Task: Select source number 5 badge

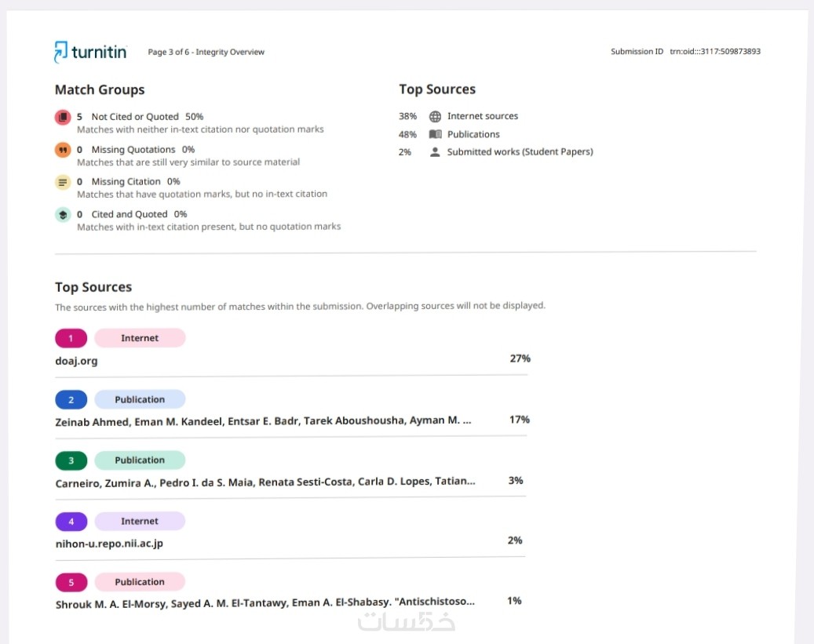Action: point(71,582)
